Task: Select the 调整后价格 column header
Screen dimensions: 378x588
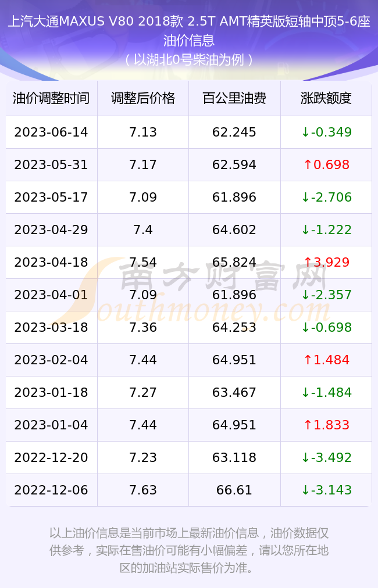Action: click(x=143, y=98)
